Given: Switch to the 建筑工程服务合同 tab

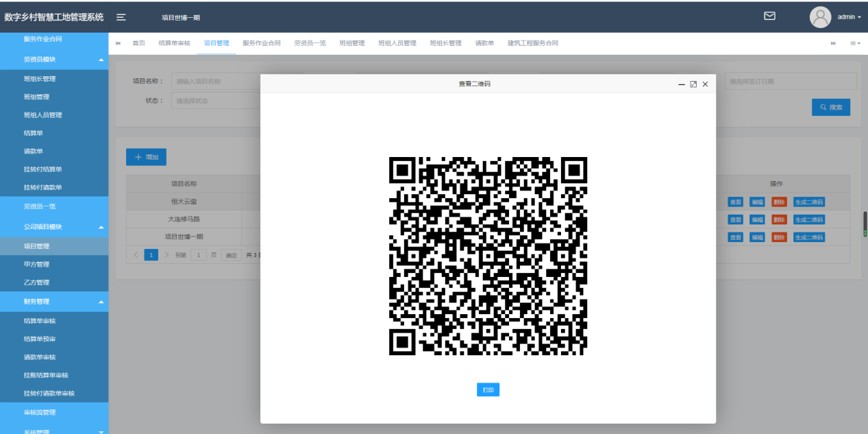Looking at the screenshot, I should [533, 43].
